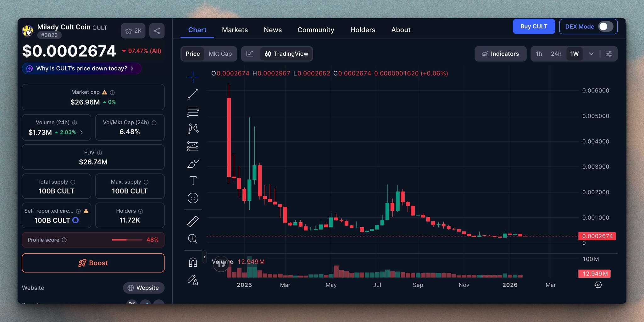Open the Community tab

pos(316,30)
